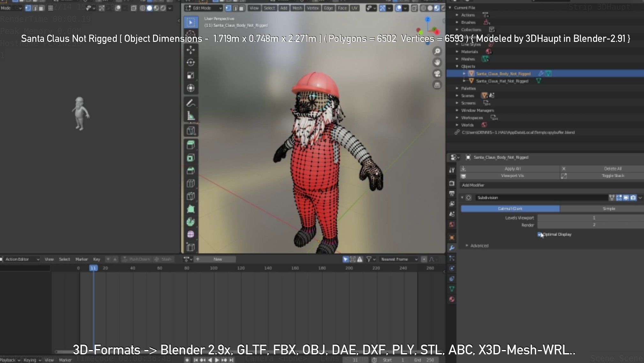Viewport: 644px width, 363px height.
Task: Select the Move tool
Action: [x=191, y=50]
